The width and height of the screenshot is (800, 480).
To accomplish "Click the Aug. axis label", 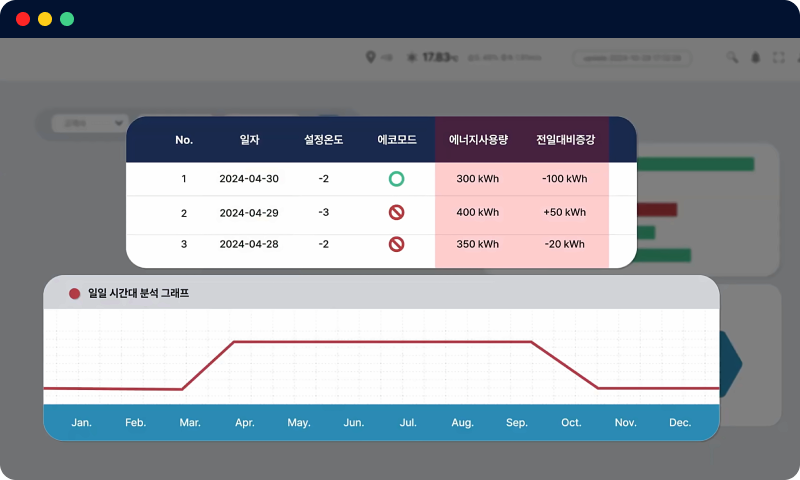I will click(x=463, y=423).
